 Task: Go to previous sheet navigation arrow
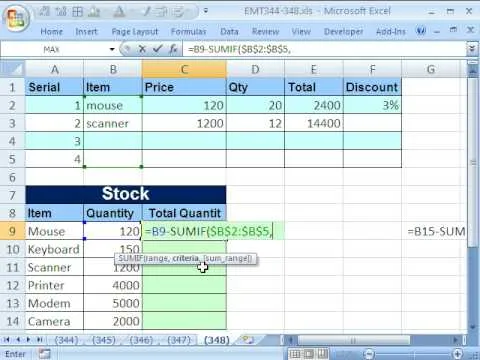18,340
